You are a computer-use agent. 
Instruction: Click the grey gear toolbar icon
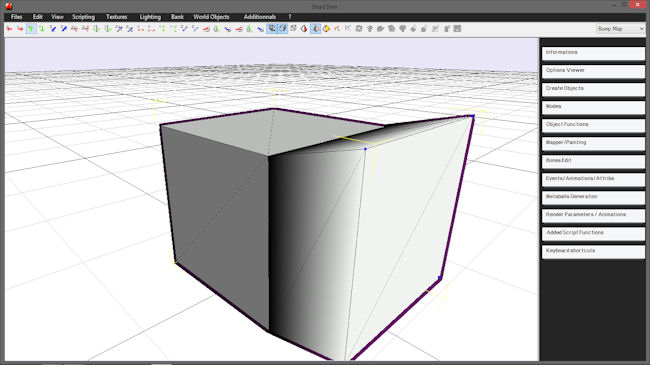coord(359,29)
